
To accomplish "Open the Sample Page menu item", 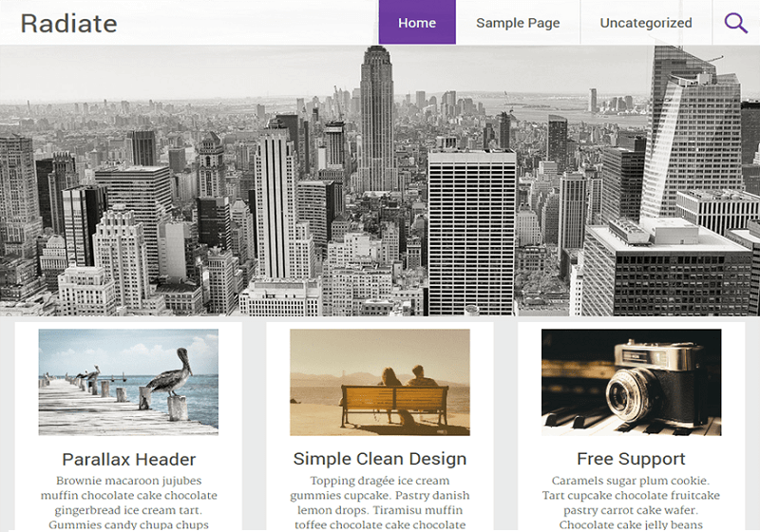I will [518, 23].
